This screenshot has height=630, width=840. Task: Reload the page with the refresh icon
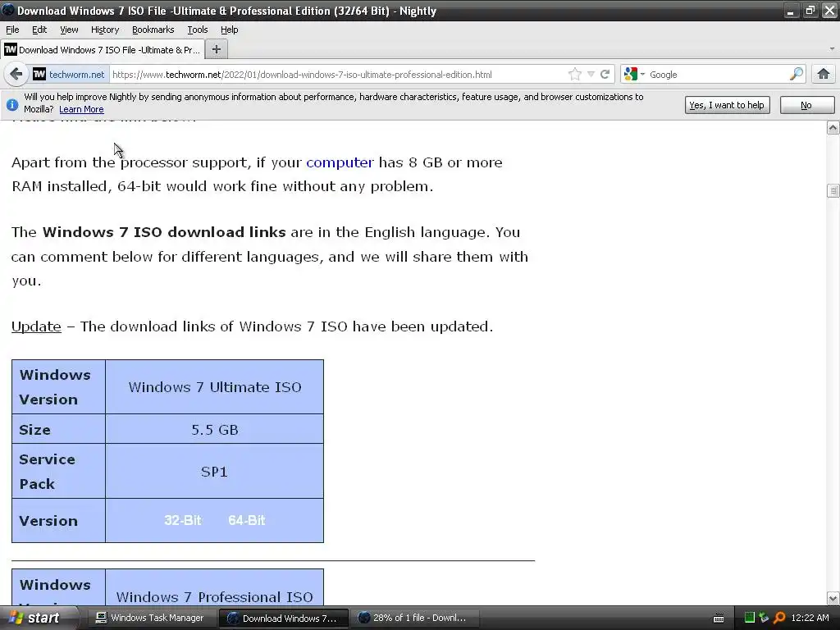605,74
